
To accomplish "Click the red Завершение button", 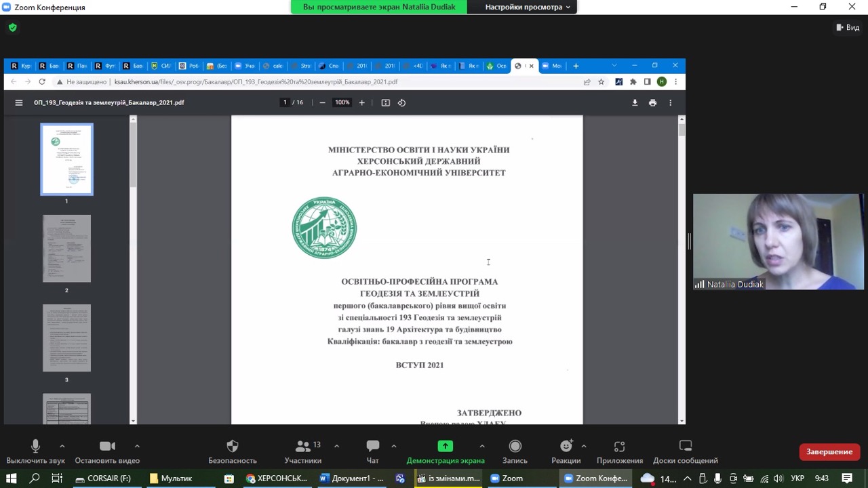I will [x=829, y=451].
